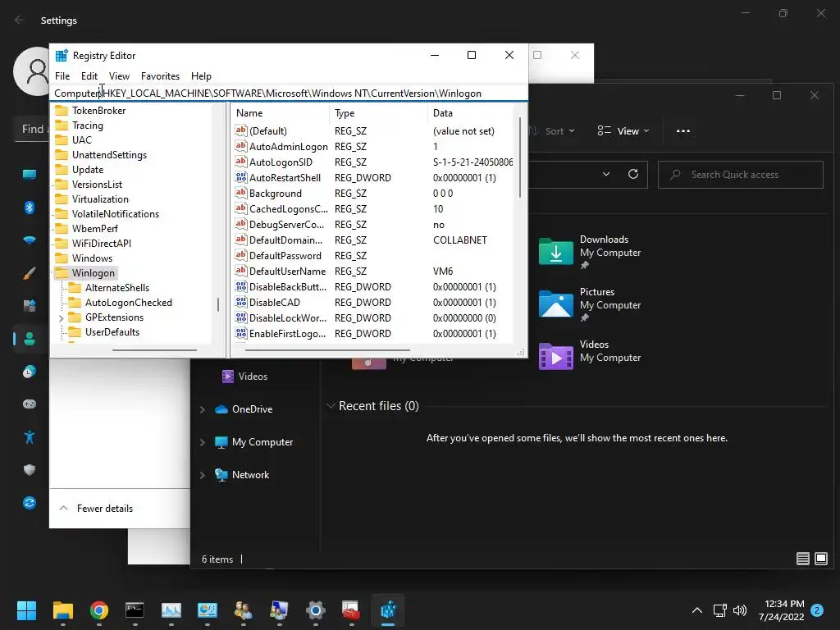Image resolution: width=840 pixels, height=630 pixels.
Task: Select the UserDefaults subkey
Action: coord(112,332)
